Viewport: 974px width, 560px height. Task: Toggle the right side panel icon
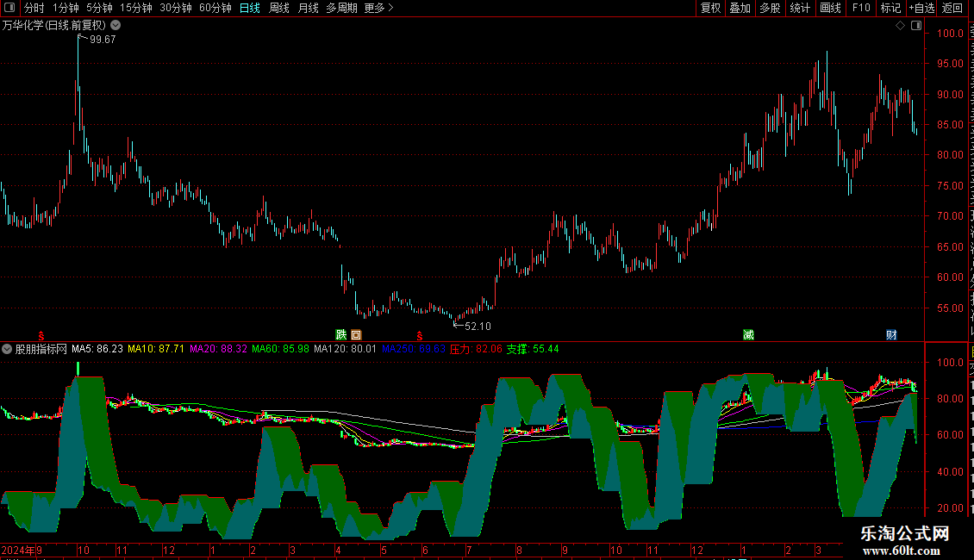tap(916, 26)
